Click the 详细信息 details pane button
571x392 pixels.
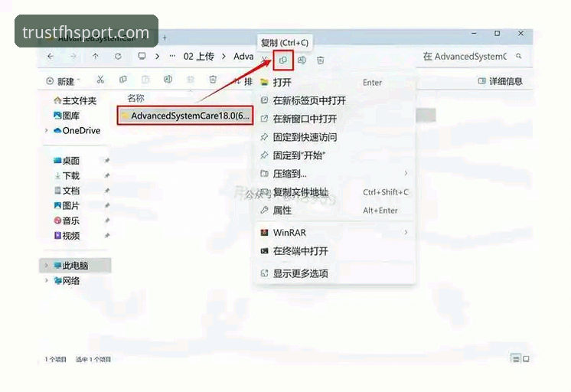(500, 81)
